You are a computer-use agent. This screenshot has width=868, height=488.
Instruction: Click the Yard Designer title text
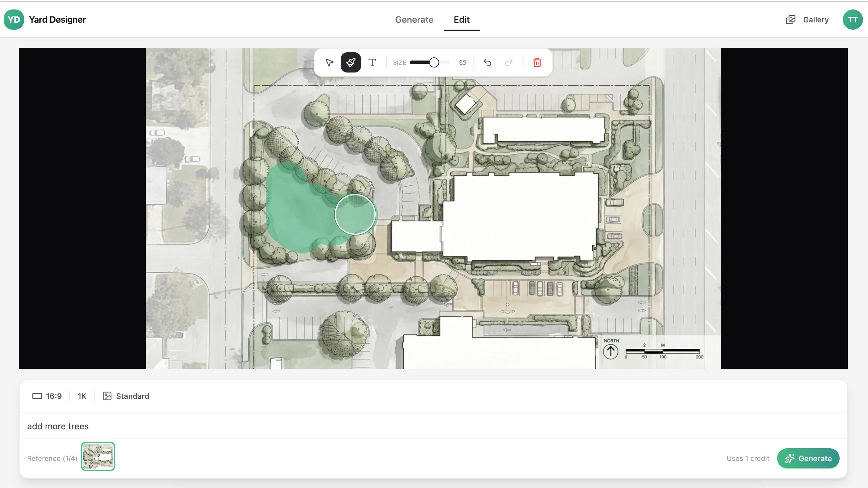tap(57, 20)
